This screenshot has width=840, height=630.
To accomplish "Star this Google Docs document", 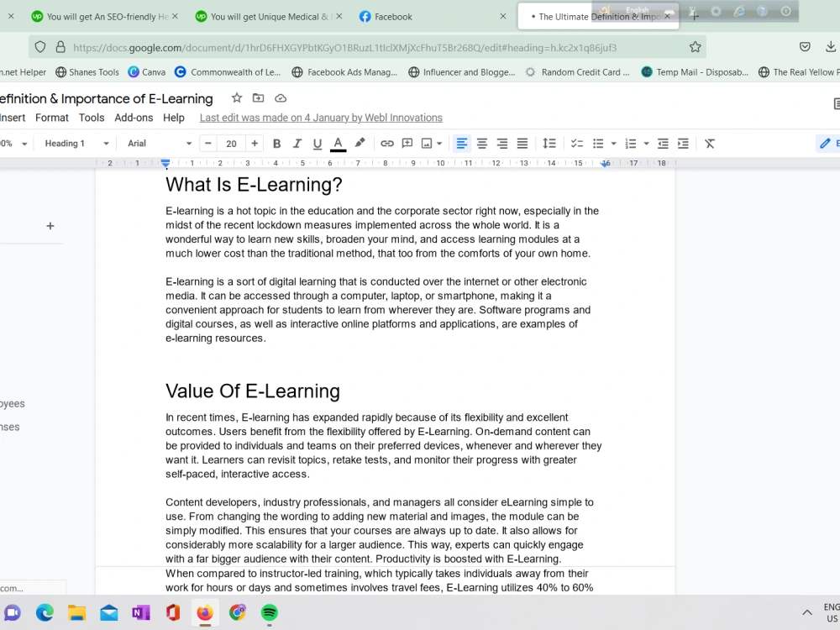I will pyautogui.click(x=237, y=98).
